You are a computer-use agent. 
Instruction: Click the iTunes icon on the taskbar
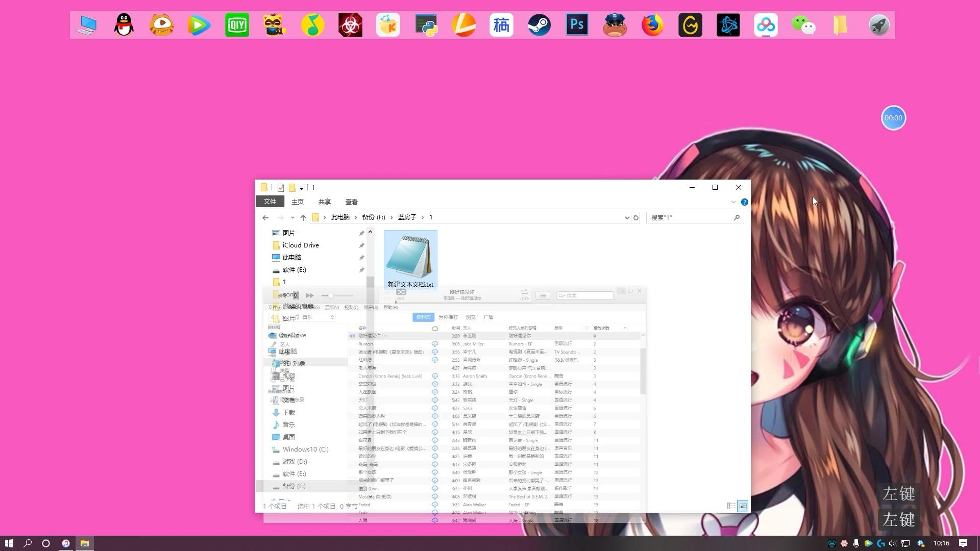click(66, 543)
